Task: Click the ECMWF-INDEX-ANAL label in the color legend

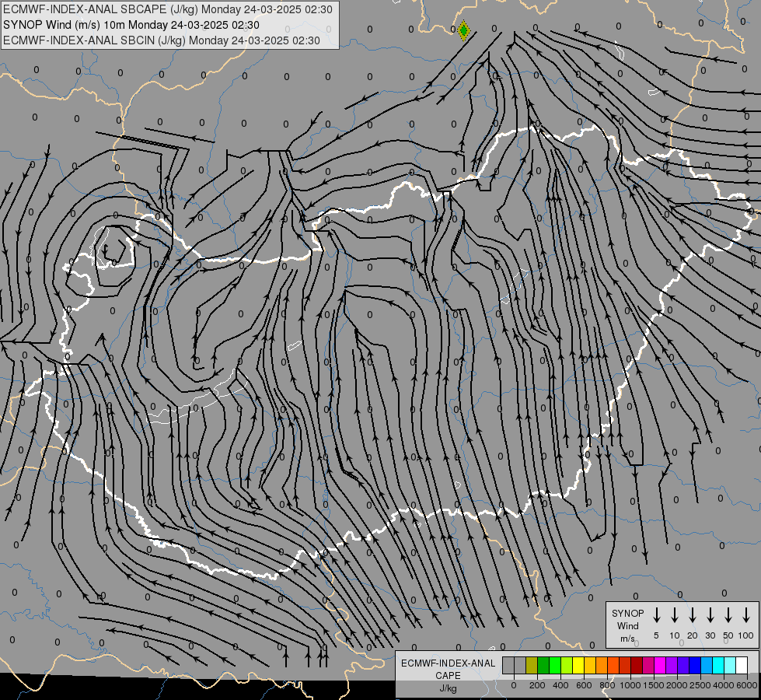Action: (448, 663)
